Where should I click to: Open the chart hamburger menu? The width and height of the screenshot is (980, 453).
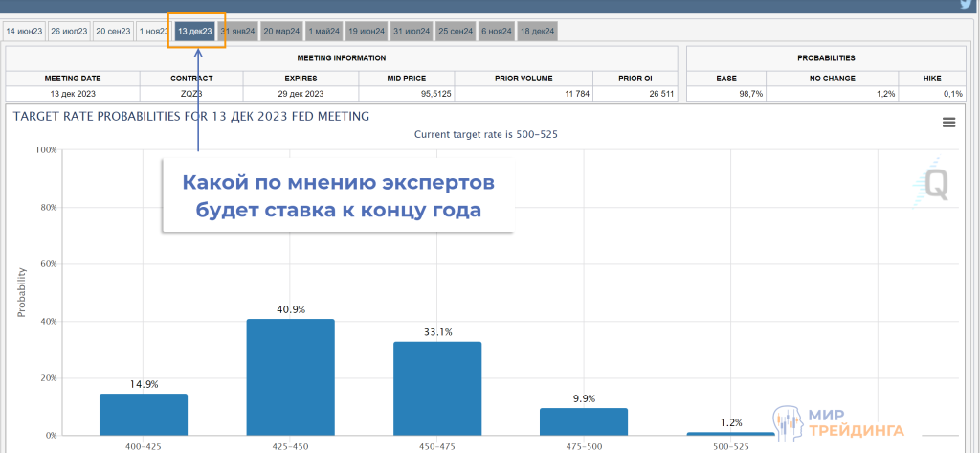tap(948, 122)
